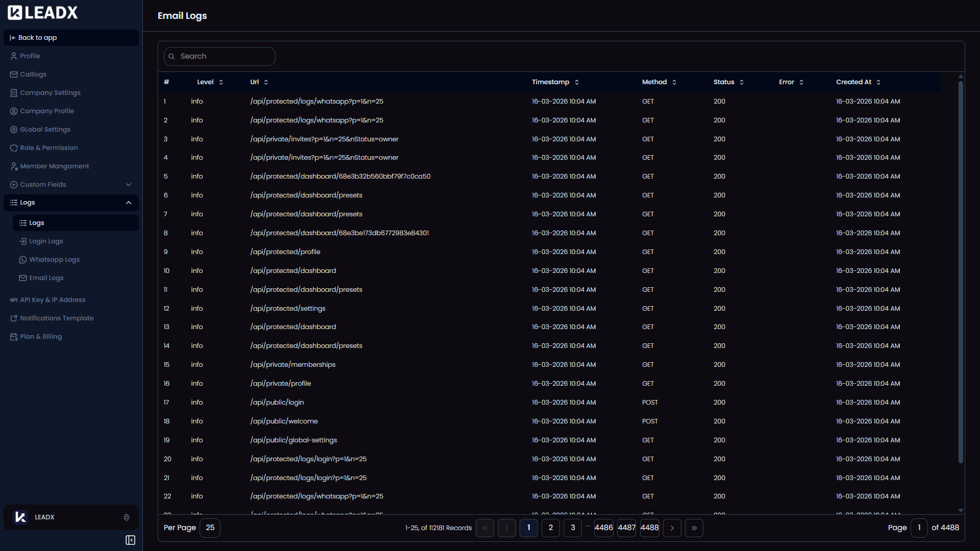Image resolution: width=980 pixels, height=551 pixels.
Task: Click the sidebar collapse panel icon
Action: [130, 540]
